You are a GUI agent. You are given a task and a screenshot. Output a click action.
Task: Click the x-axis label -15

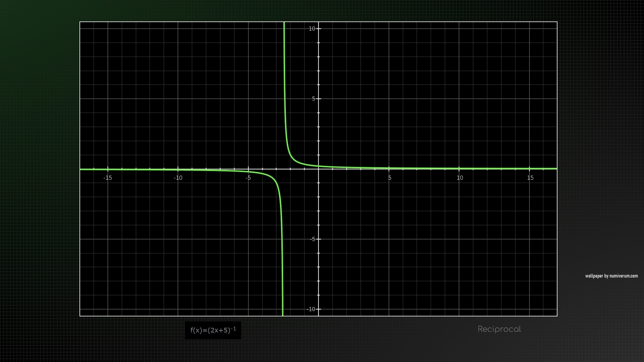coord(108,178)
